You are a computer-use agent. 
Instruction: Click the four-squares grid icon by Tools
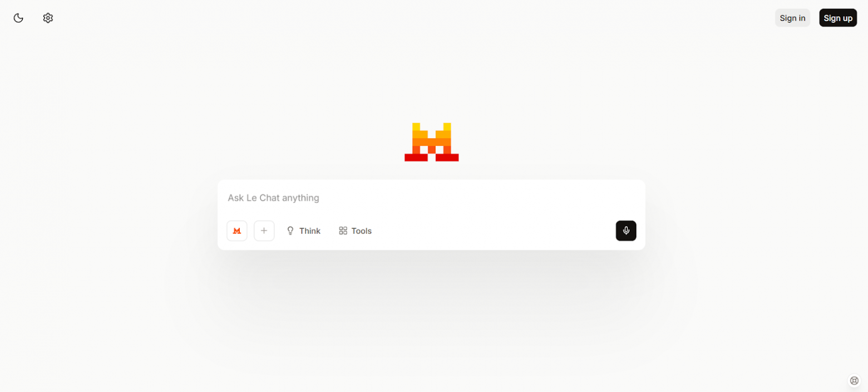tap(343, 231)
